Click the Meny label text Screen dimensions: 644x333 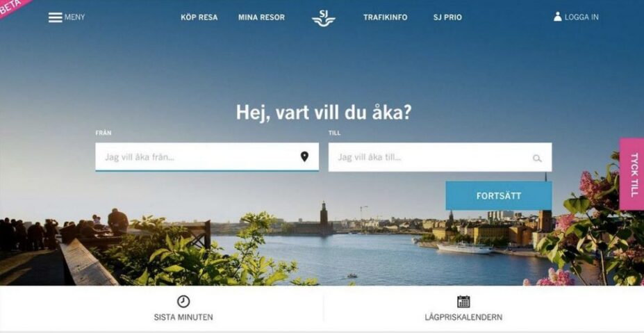coord(74,17)
